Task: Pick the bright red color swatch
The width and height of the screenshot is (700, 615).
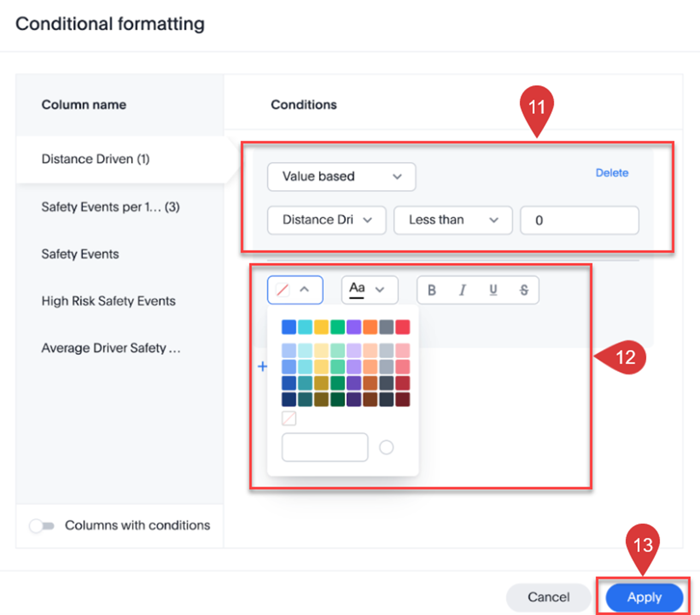Action: point(402,327)
